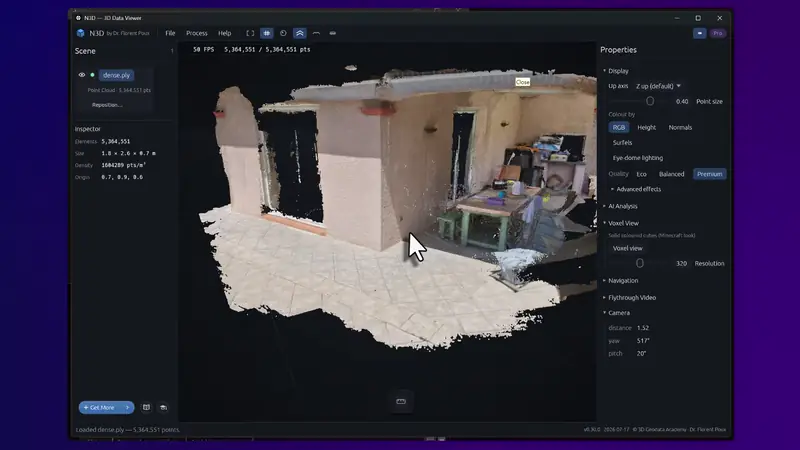Open the book icon next to Get More

146,407
